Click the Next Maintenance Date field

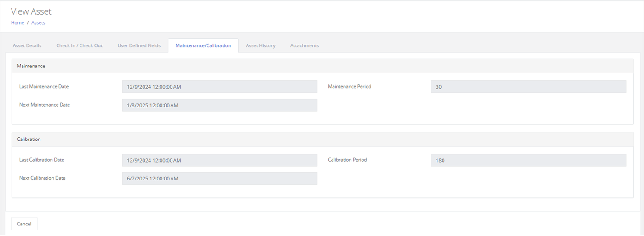pos(220,105)
